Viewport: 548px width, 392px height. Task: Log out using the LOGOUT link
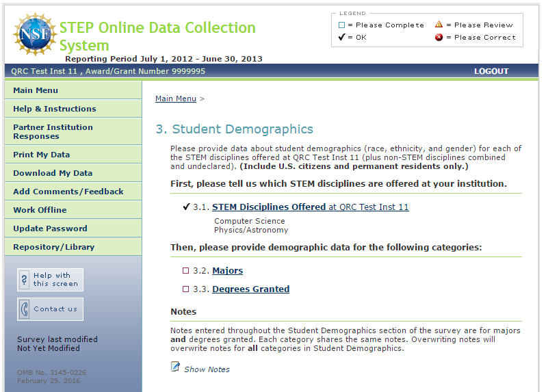[x=491, y=71]
